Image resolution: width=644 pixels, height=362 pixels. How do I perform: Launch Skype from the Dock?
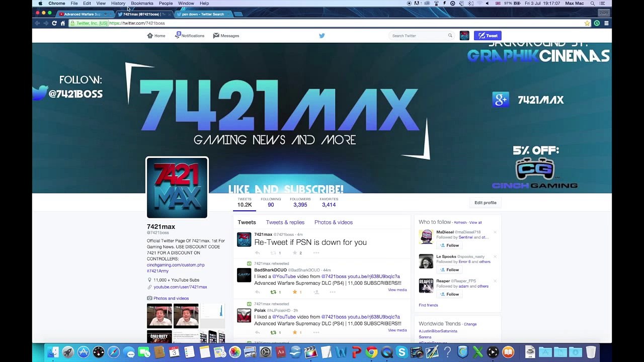click(x=401, y=352)
